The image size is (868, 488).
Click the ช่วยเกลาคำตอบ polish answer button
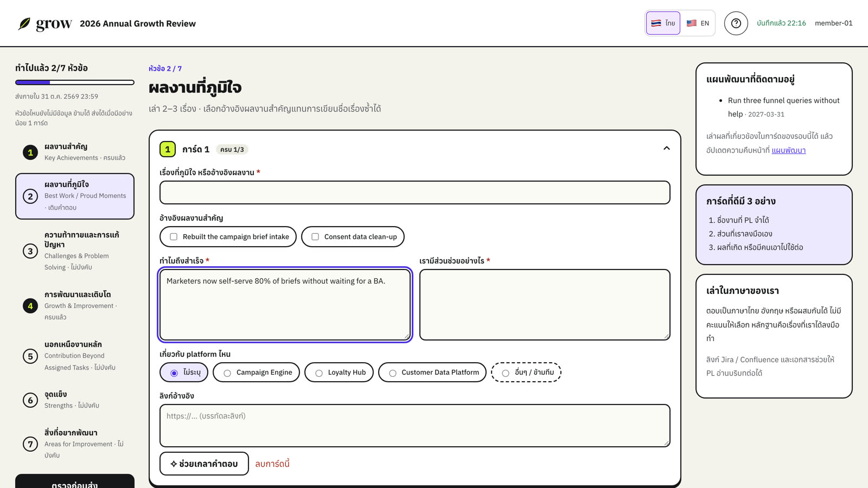(x=204, y=464)
